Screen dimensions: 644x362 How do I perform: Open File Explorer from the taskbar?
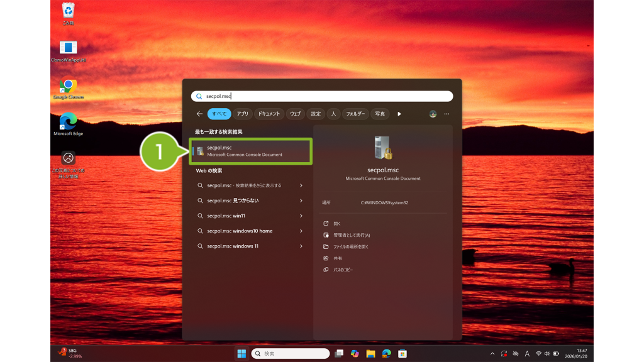tap(370, 354)
